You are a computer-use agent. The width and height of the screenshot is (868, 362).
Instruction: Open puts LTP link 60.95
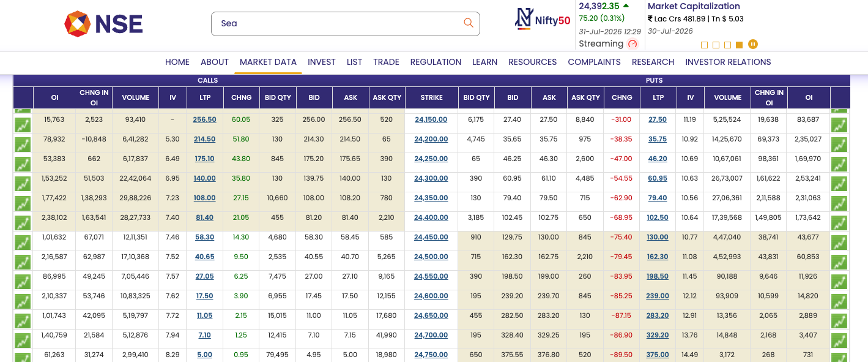click(x=658, y=178)
